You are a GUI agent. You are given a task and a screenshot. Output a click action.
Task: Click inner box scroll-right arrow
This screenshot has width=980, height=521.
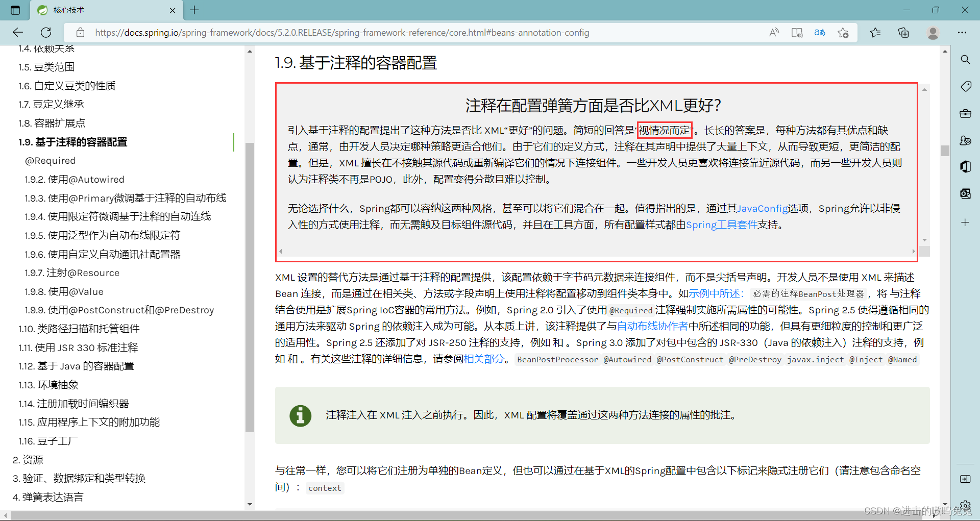click(x=913, y=251)
